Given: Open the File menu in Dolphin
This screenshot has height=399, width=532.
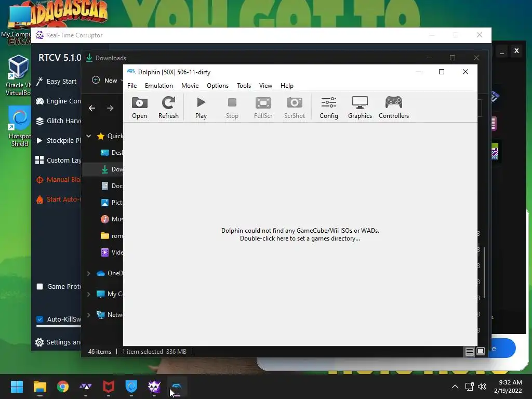Looking at the screenshot, I should pos(132,86).
